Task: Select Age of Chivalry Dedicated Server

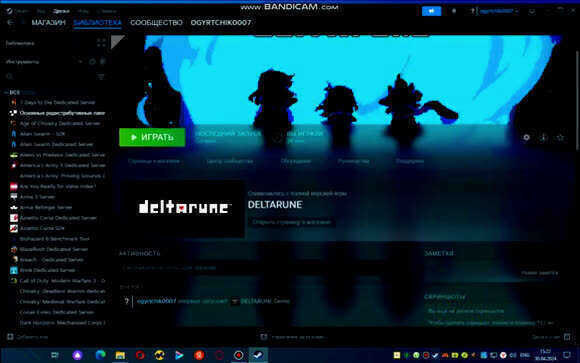Action: (57, 123)
